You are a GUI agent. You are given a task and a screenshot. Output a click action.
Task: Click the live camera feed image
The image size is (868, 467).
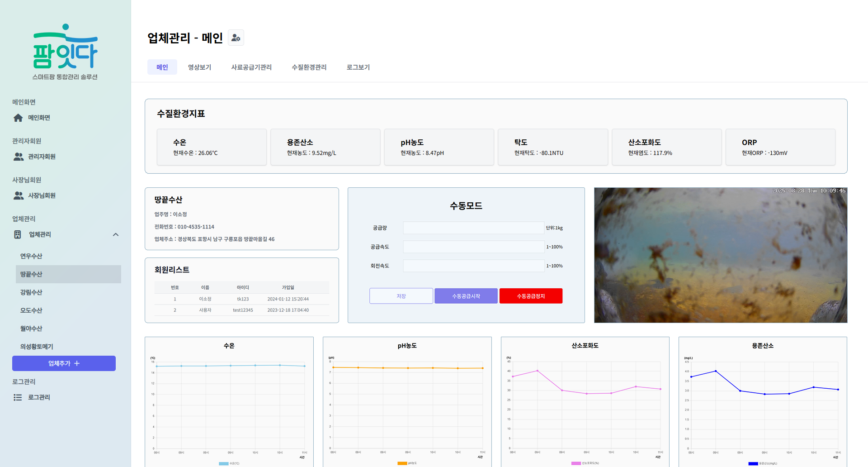721,255
